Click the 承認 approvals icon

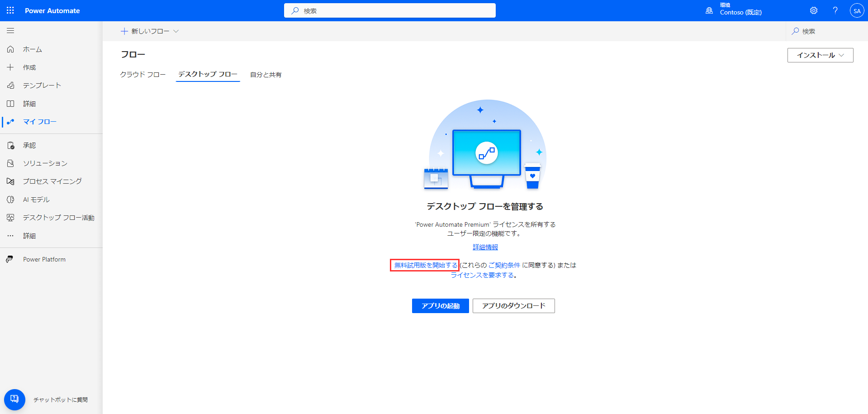pos(10,145)
